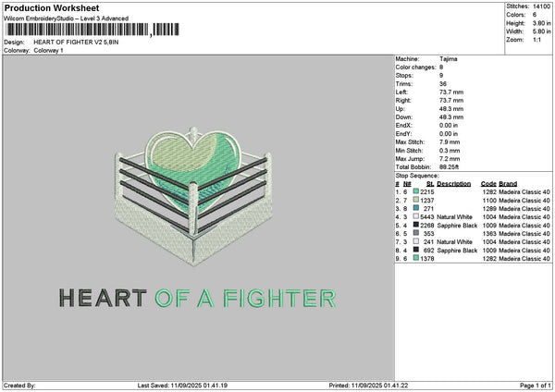The image size is (555, 392).
Task: Click the Zoom value 1:1
Action: click(536, 40)
